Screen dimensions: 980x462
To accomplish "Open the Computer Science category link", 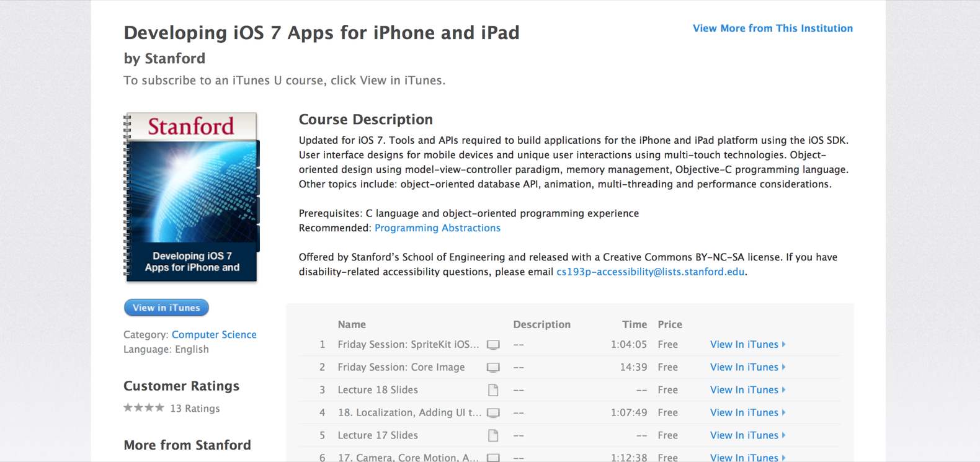I will [214, 334].
